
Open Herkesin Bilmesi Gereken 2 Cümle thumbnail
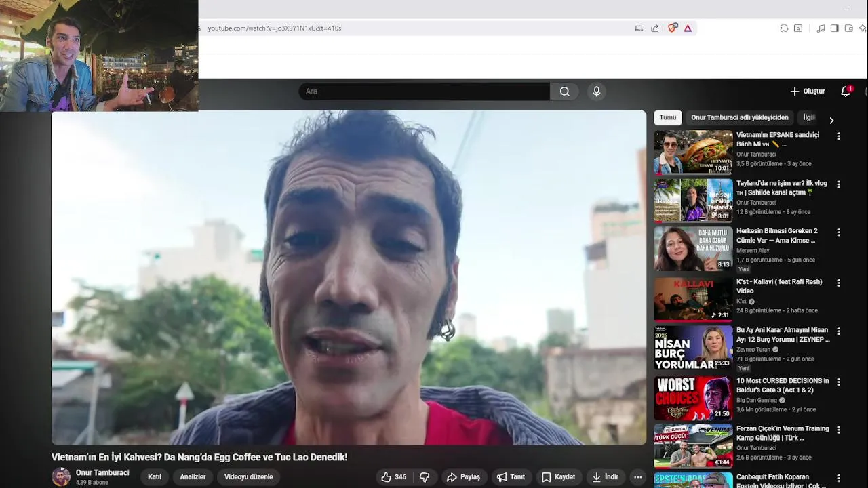point(693,249)
